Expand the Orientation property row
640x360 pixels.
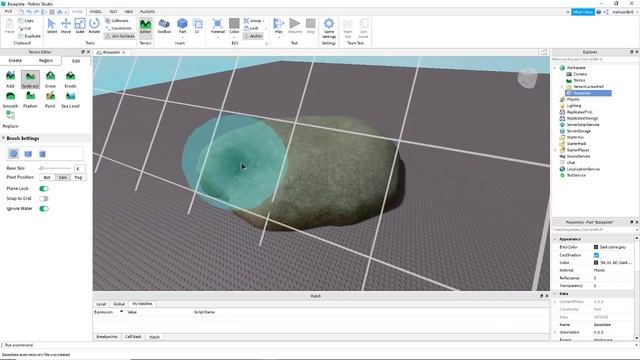(x=555, y=332)
